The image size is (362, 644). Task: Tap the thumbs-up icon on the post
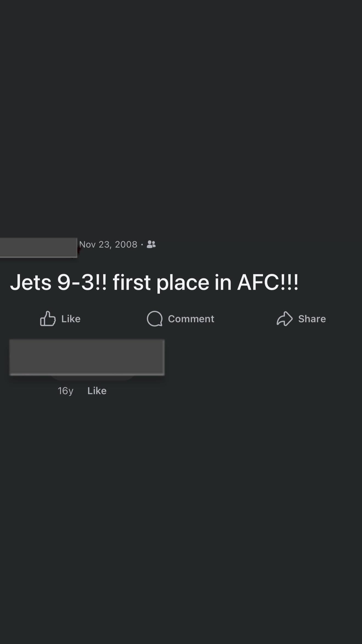coord(48,319)
